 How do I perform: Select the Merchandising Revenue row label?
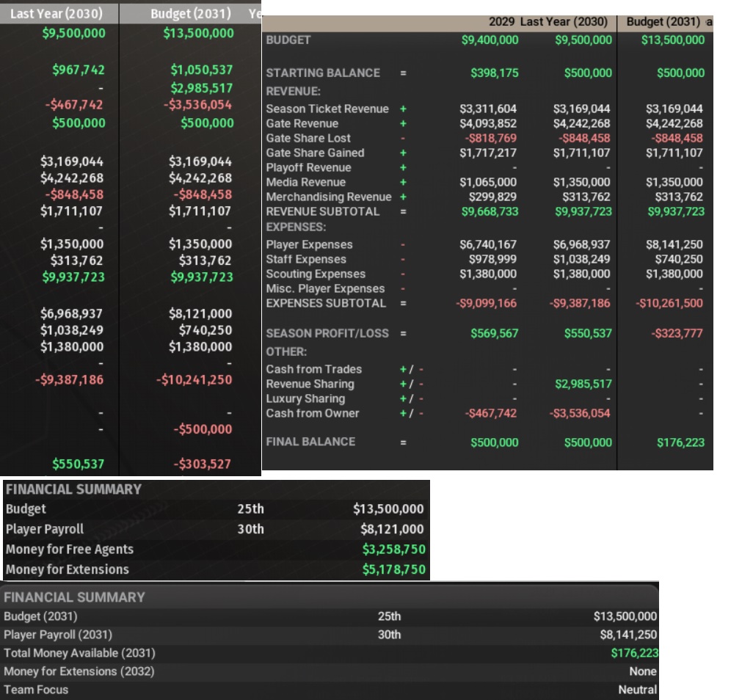pos(328,197)
